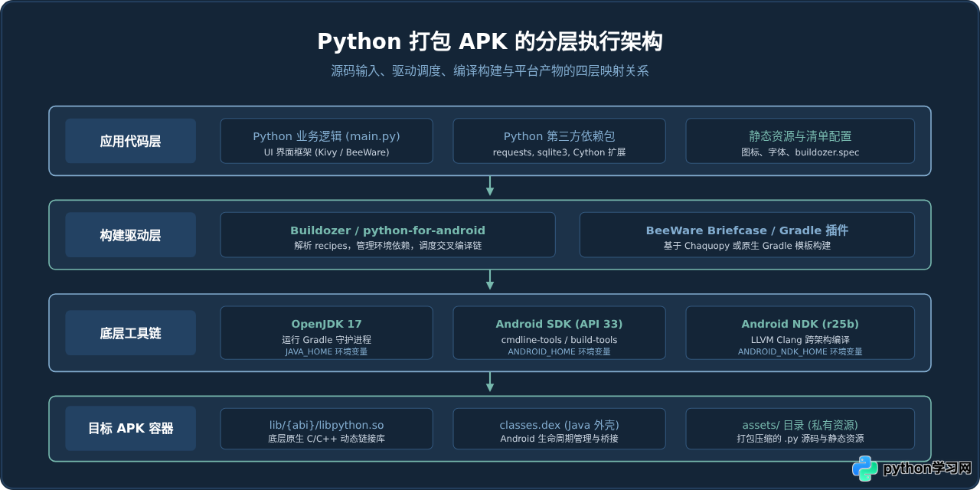Screen dimensions: 980x490
Task: Click the heading "classes.dex (Java 外壳)"
Action: [x=559, y=425]
